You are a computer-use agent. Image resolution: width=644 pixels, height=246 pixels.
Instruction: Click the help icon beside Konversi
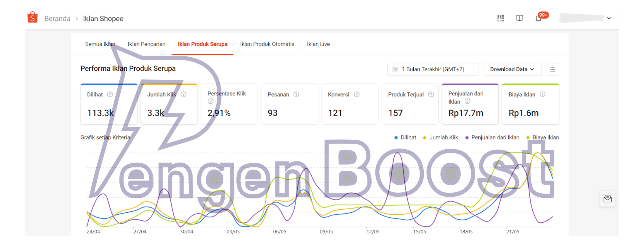(357, 94)
